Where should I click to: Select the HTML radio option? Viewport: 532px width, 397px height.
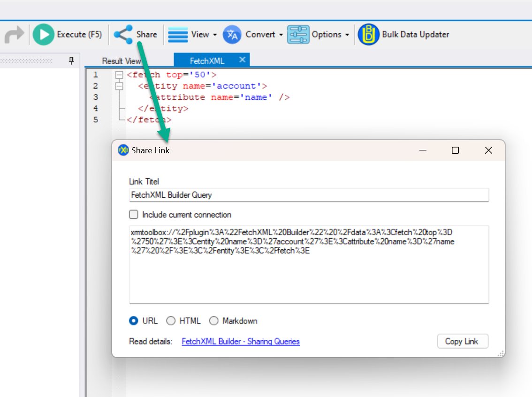tap(171, 321)
